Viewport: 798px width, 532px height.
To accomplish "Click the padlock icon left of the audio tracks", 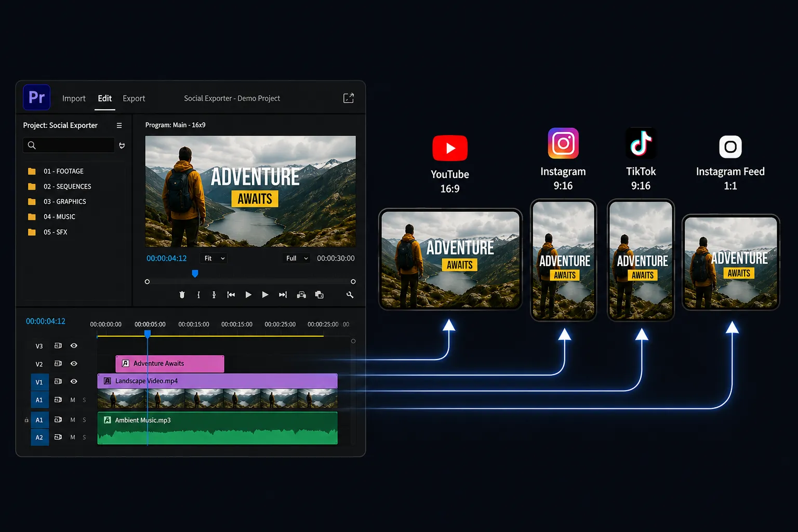I will (26, 420).
